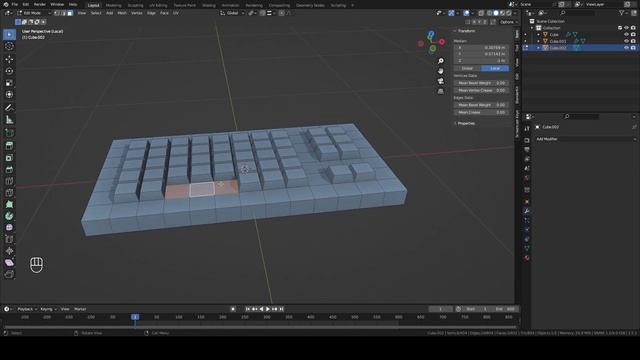Screen dimensions: 640x360
Task: Select the Scale tool
Action: click(9, 83)
